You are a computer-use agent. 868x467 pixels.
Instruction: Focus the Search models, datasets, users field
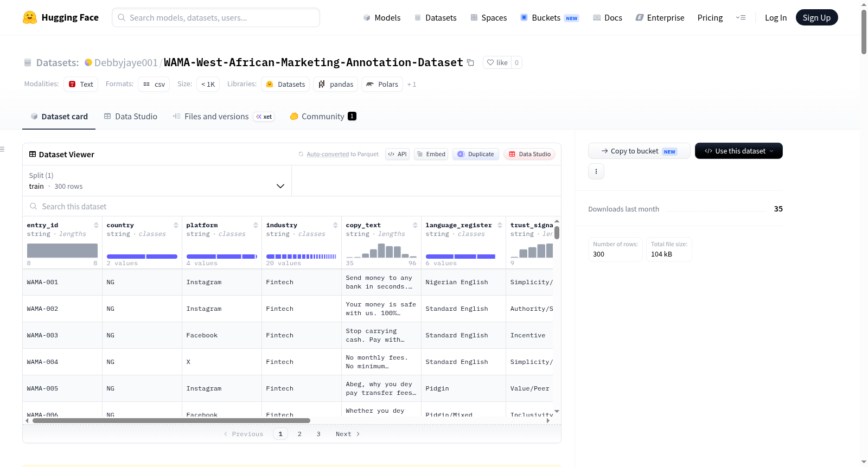pyautogui.click(x=216, y=17)
